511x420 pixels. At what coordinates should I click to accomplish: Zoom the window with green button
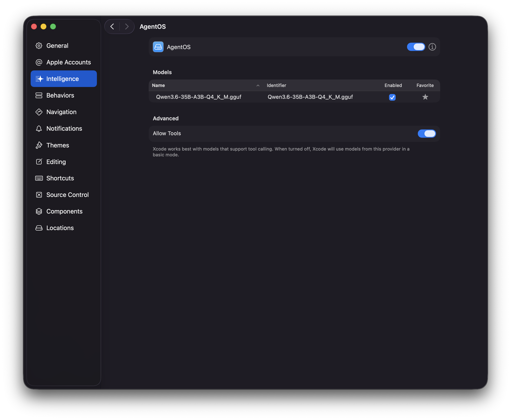[x=53, y=27]
